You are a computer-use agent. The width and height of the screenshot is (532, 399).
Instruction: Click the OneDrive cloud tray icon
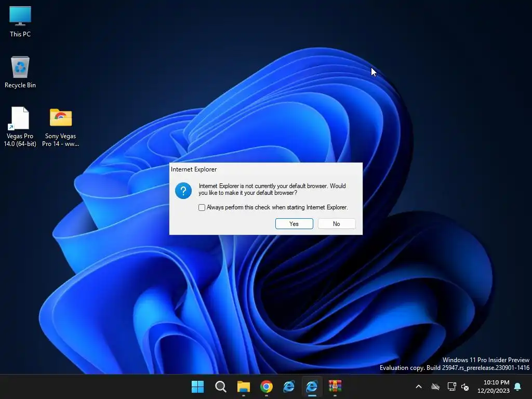[435, 387]
